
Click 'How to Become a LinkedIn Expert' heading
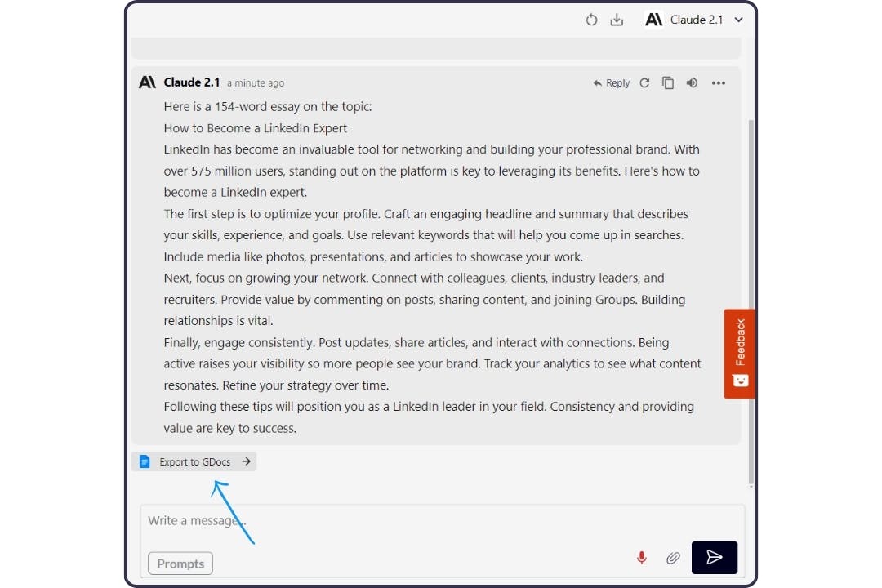(x=256, y=128)
